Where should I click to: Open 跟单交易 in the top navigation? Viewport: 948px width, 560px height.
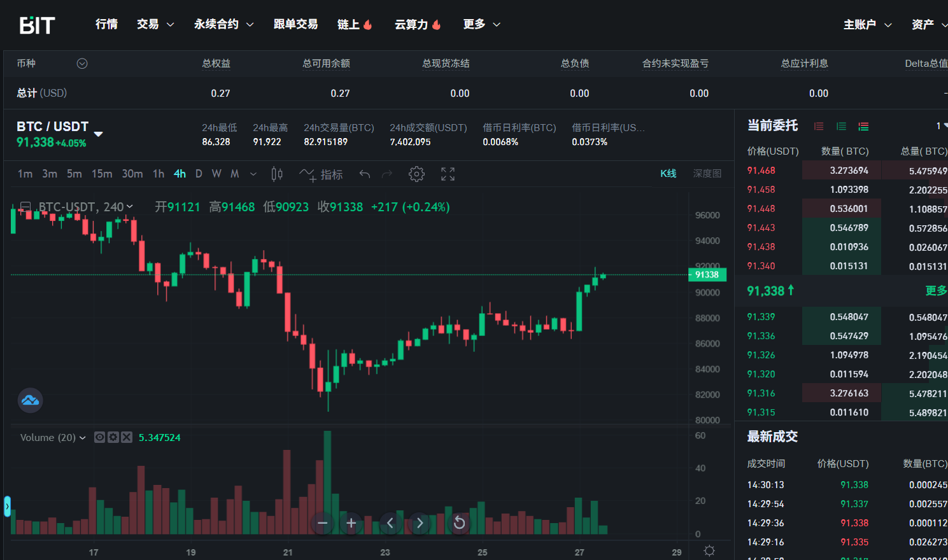point(295,24)
